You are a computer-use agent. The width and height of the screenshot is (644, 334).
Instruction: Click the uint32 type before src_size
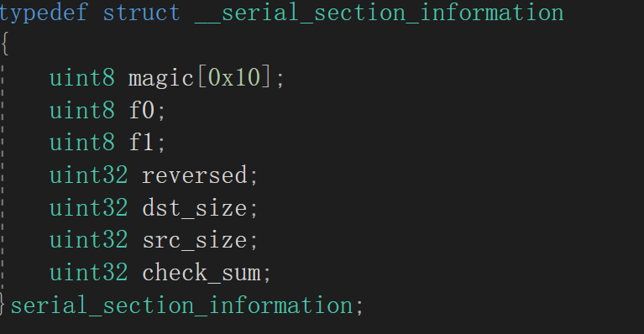89,241
